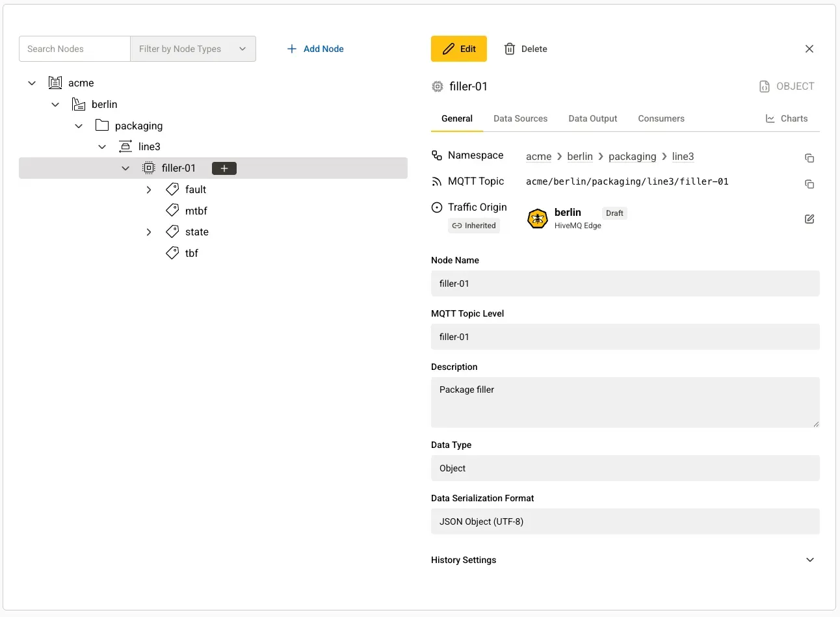The image size is (840, 617).
Task: Click the MQTT Topic Level field
Action: (625, 337)
